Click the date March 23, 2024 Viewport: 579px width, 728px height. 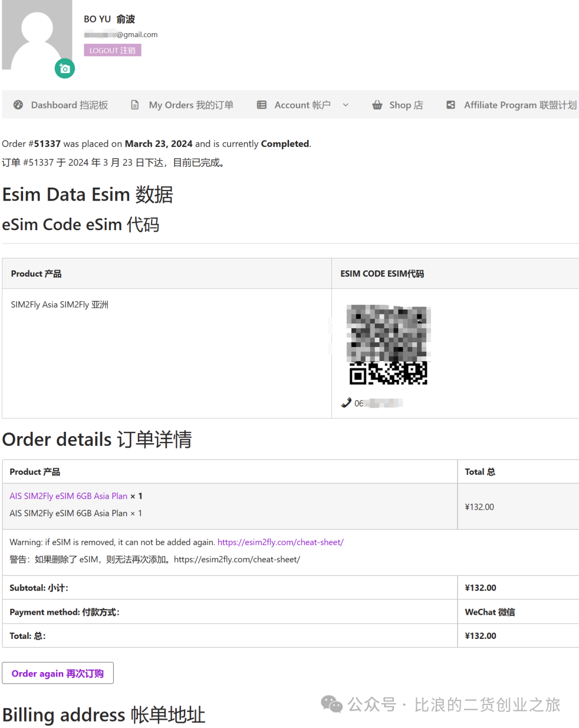[159, 144]
